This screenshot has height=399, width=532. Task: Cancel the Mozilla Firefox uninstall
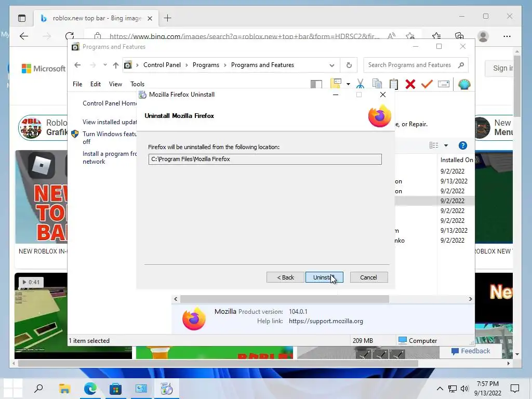[368, 277]
